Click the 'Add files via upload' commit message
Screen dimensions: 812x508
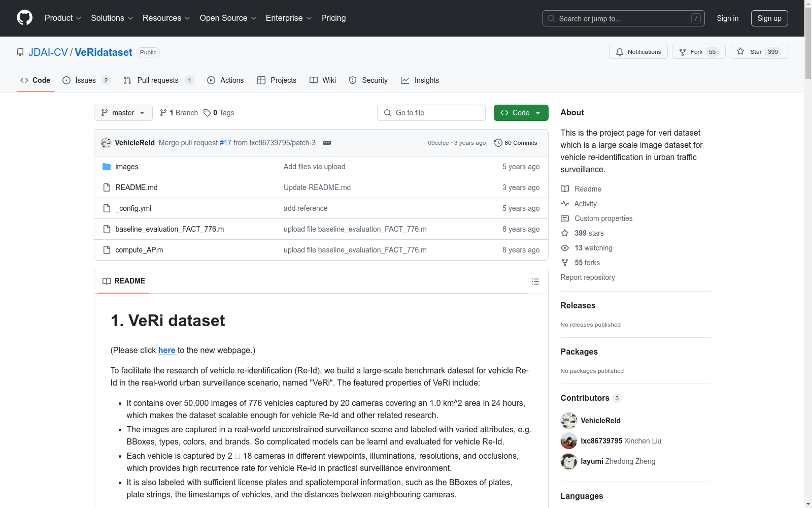click(x=314, y=167)
